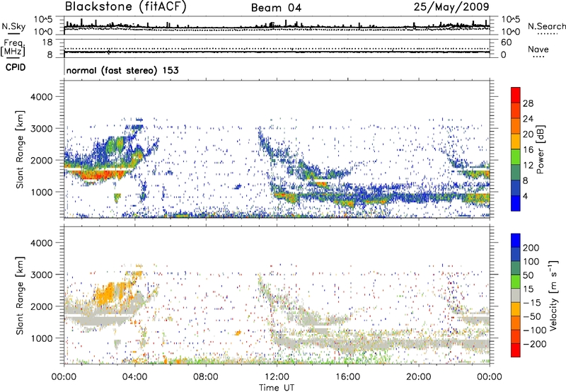This screenshot has width=566, height=392.
Task: Click the '18' frequency axis tick label
Action: tap(47, 42)
